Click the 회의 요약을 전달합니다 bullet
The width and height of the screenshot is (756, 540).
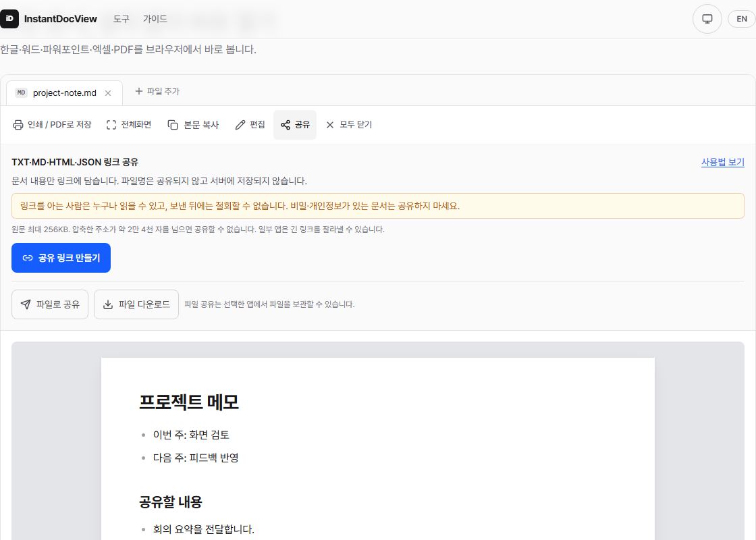pos(203,529)
